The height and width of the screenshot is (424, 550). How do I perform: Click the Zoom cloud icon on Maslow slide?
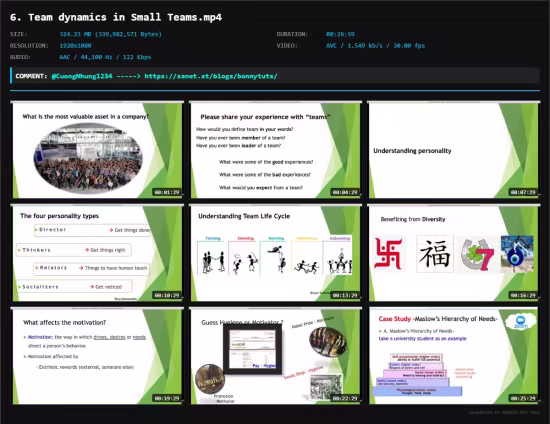coord(521,322)
